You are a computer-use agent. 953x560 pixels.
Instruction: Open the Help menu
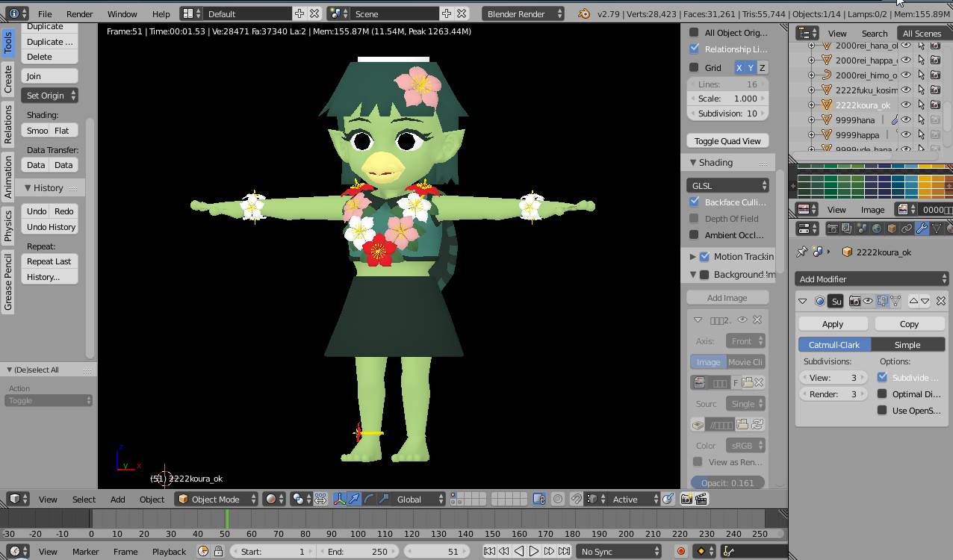point(161,13)
